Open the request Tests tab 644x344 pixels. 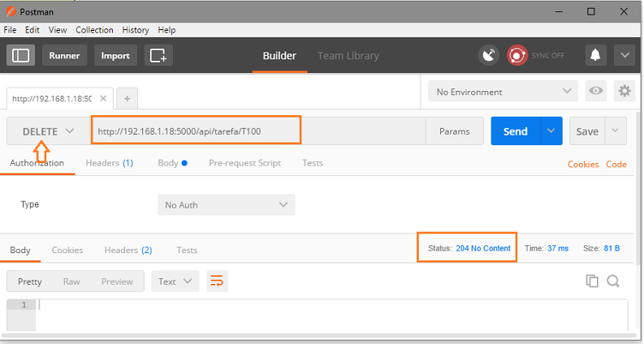tap(313, 163)
